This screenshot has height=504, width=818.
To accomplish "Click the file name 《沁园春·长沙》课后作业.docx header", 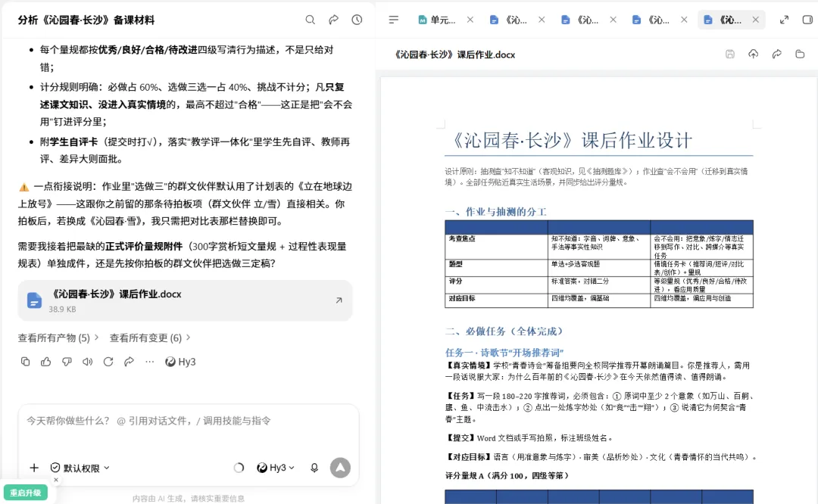I will (454, 54).
